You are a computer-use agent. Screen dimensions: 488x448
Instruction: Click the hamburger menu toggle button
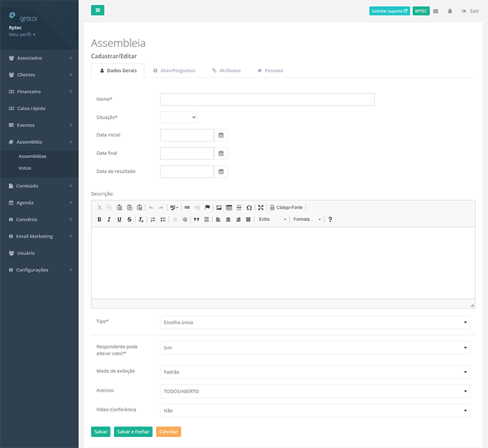pyautogui.click(x=98, y=10)
